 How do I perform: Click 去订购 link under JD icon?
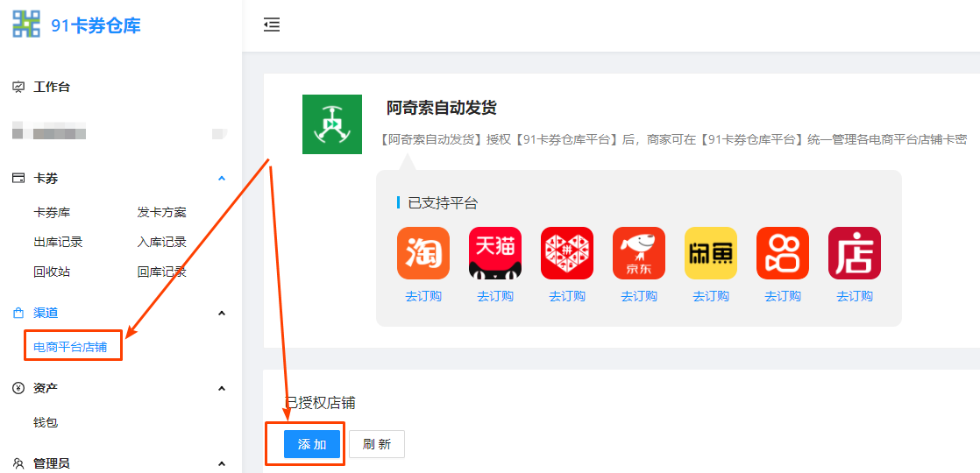click(639, 297)
